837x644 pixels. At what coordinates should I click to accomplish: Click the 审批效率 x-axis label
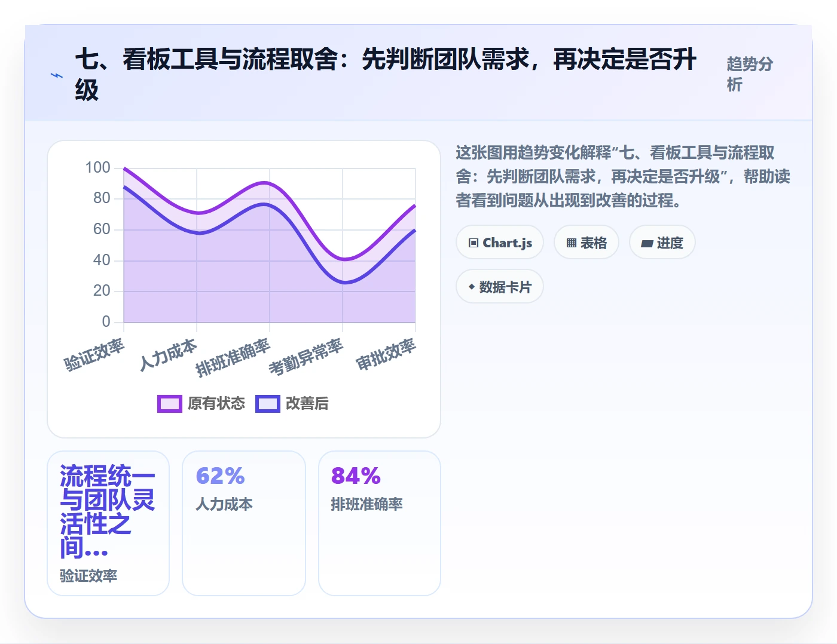[386, 355]
